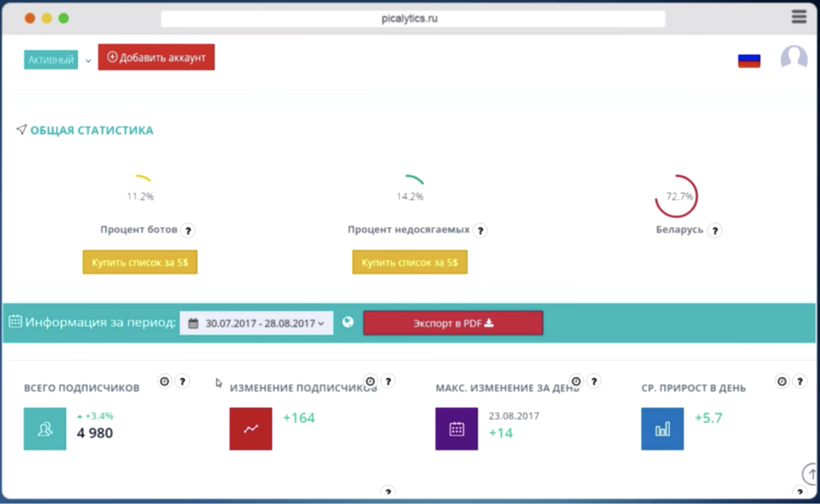Screen dimensions: 820x504
Task: Click the calendar icon before Информация за период
Action: 15,322
